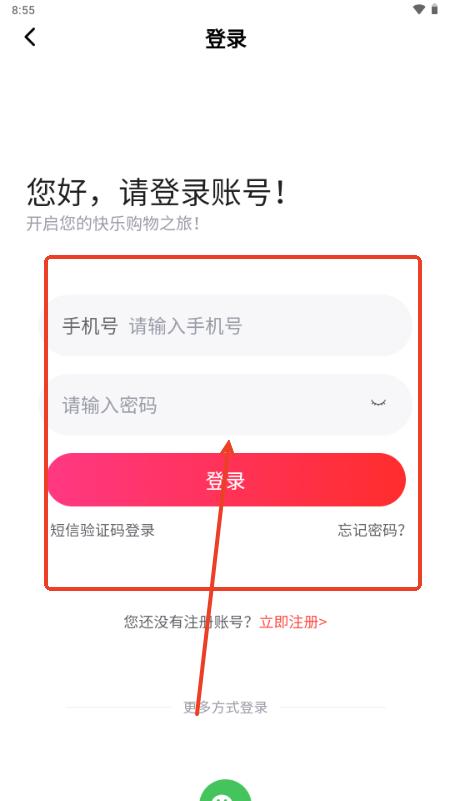Tap the red 登录 button
This screenshot has height=801, width=450.
coord(226,480)
